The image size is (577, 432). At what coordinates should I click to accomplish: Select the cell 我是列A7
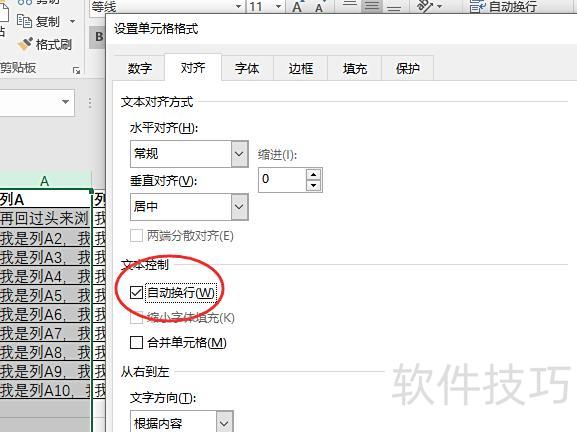45,333
